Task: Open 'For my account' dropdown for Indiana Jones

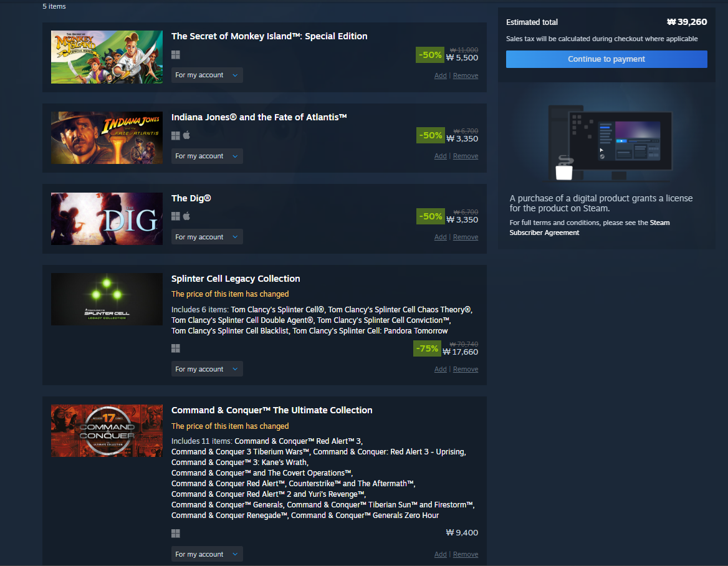Action: point(207,156)
